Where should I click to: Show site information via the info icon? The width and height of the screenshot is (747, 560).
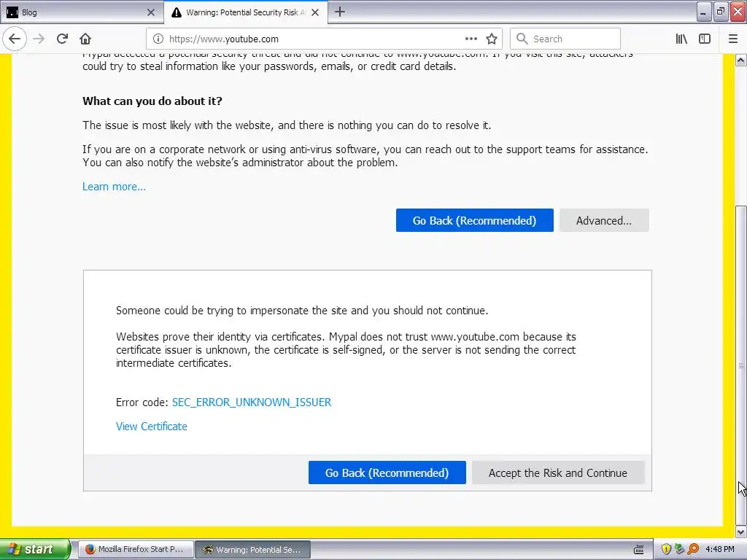pos(158,39)
